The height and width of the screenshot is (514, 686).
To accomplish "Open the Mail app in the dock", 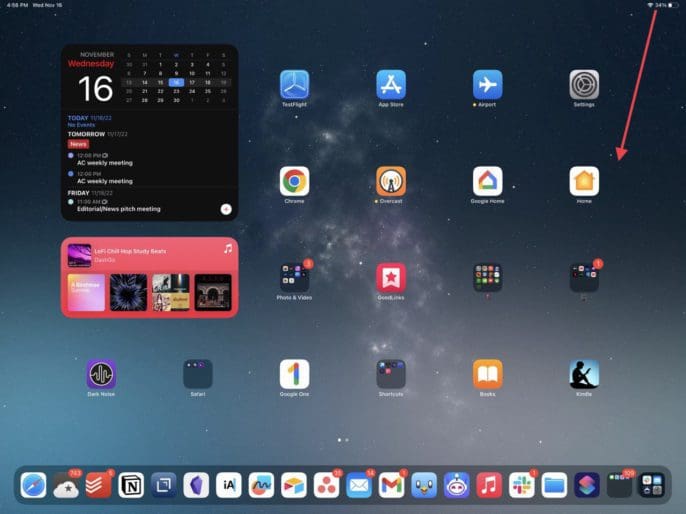I will pos(359,485).
